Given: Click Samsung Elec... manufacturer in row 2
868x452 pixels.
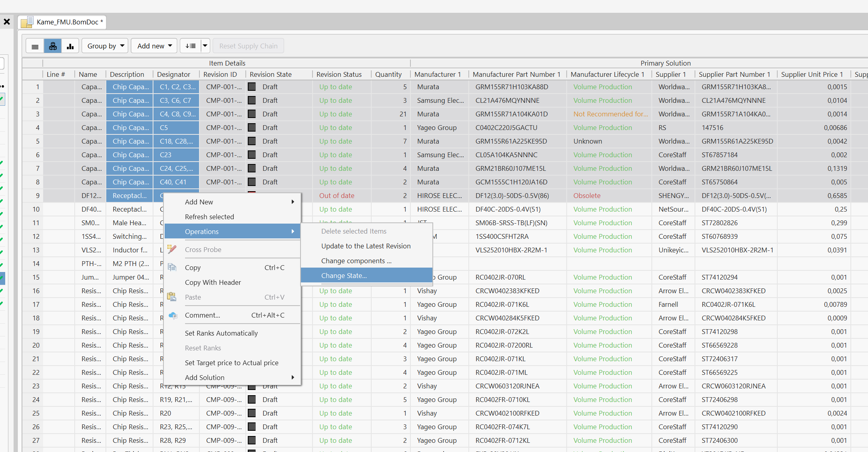Looking at the screenshot, I should click(440, 100).
